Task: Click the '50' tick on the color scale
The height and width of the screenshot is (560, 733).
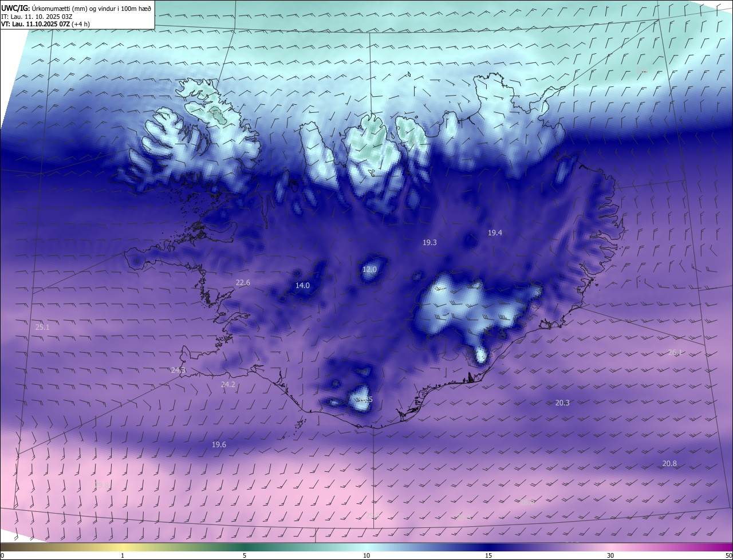Action: point(728,555)
